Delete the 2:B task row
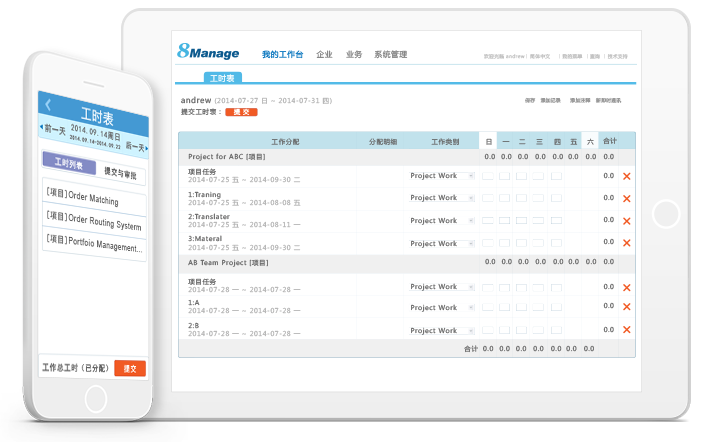This screenshot has width=704, height=442. (627, 330)
